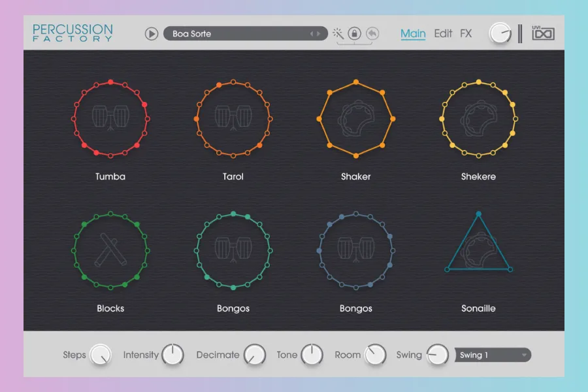Expand the Swing 1 dropdown menu
This screenshot has width=588, height=392.
click(x=493, y=355)
